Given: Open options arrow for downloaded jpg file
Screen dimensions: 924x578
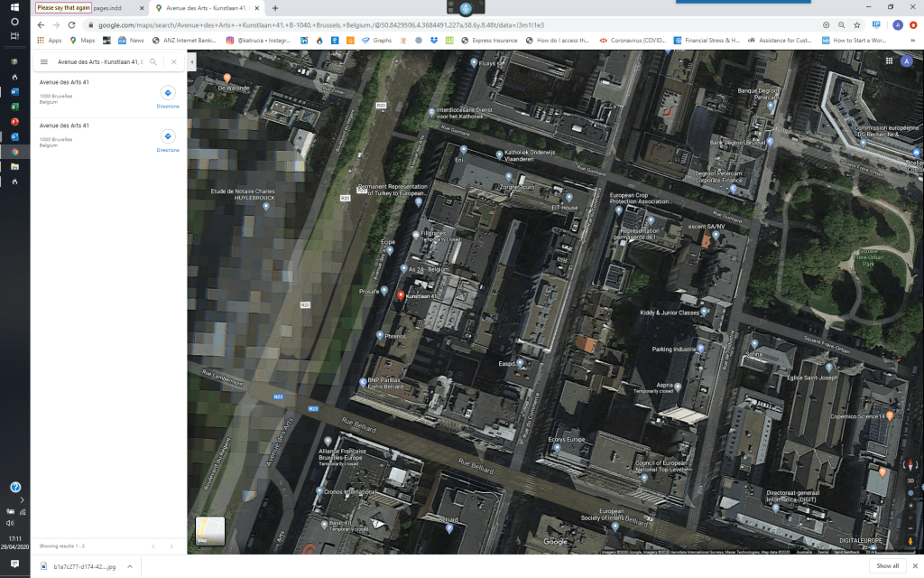Looking at the screenshot, I should 129,566.
